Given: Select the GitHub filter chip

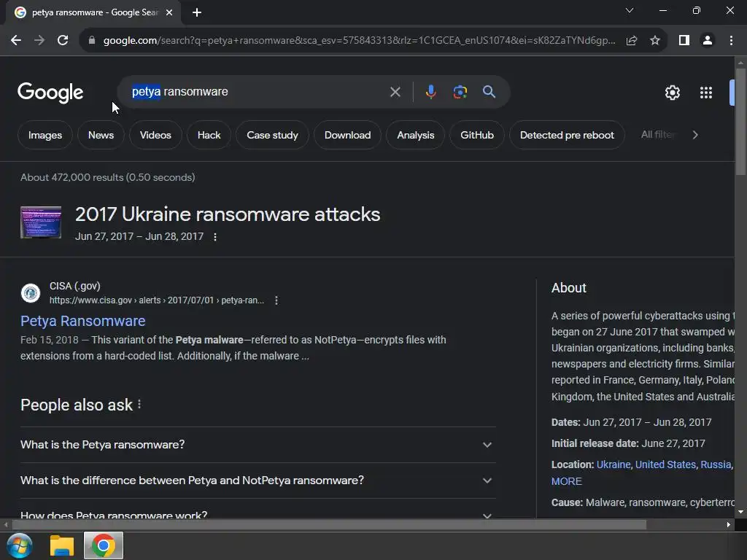Looking at the screenshot, I should tap(477, 135).
